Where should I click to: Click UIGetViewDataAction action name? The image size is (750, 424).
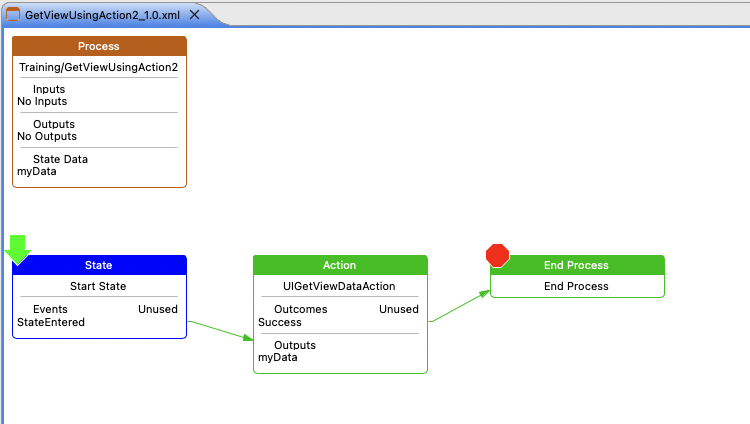coord(339,286)
